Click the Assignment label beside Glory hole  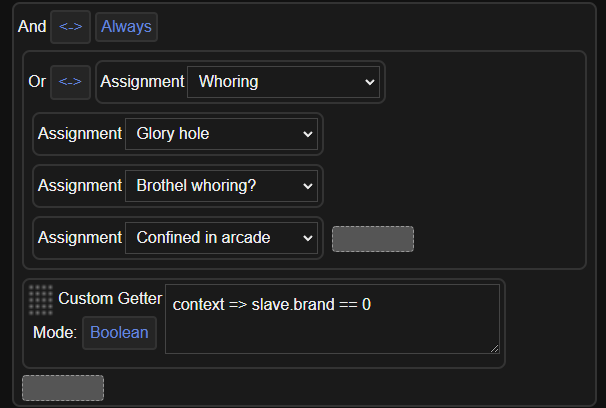point(79,133)
